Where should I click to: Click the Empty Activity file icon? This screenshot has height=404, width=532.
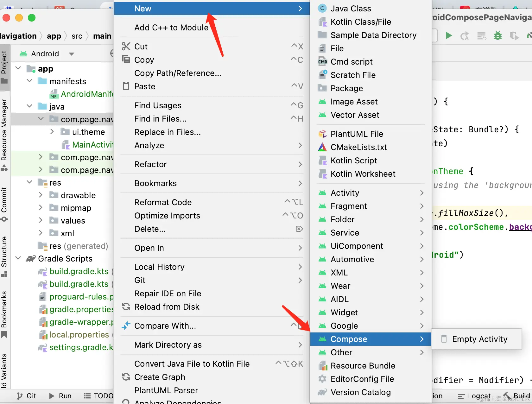pos(444,339)
